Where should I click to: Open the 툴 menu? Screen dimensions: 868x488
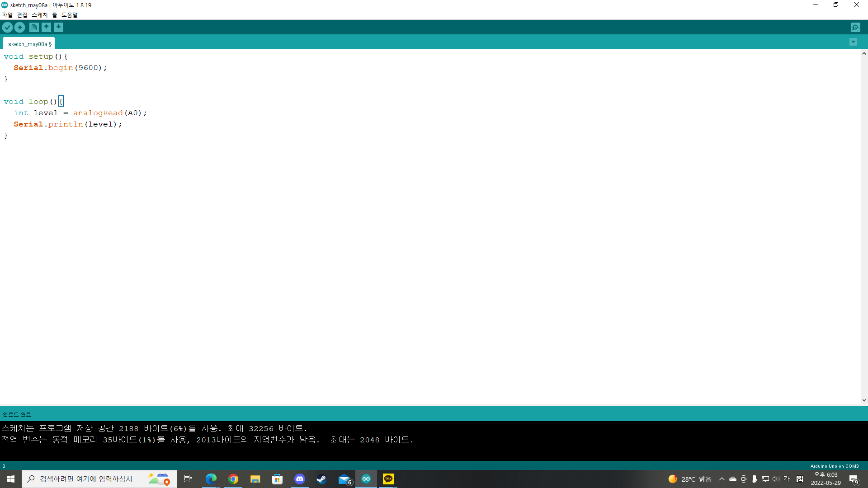pyautogui.click(x=55, y=15)
